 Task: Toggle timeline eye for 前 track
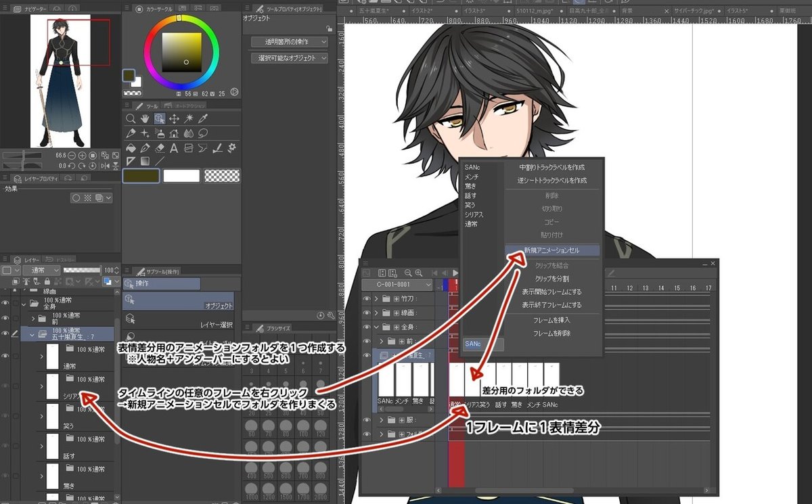coord(367,341)
